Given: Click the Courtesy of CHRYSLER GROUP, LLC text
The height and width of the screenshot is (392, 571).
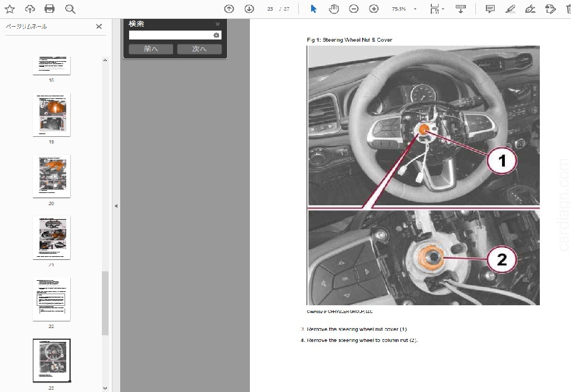Looking at the screenshot, I should tap(339, 311).
